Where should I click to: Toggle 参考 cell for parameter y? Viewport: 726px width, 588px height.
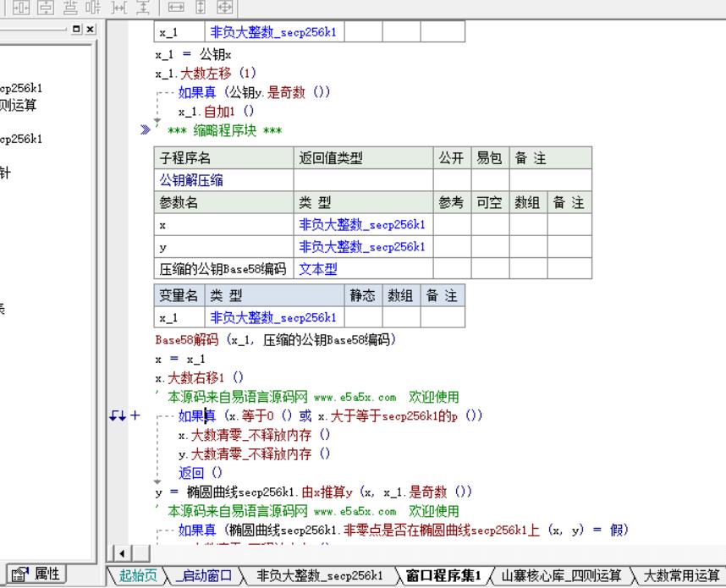(452, 246)
